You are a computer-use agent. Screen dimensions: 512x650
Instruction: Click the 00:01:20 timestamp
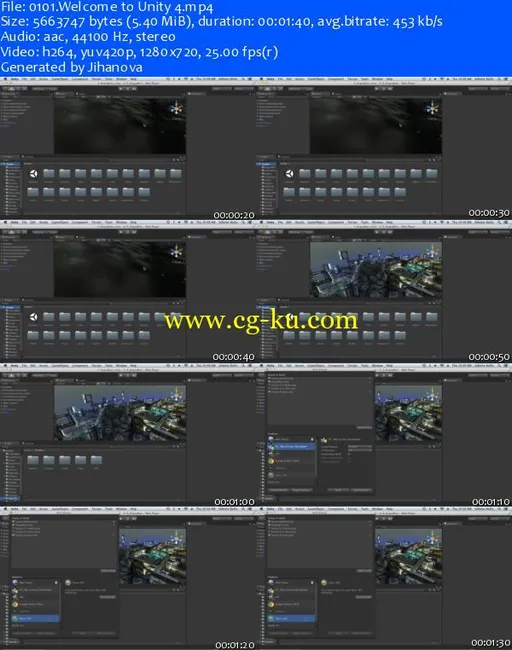point(235,645)
